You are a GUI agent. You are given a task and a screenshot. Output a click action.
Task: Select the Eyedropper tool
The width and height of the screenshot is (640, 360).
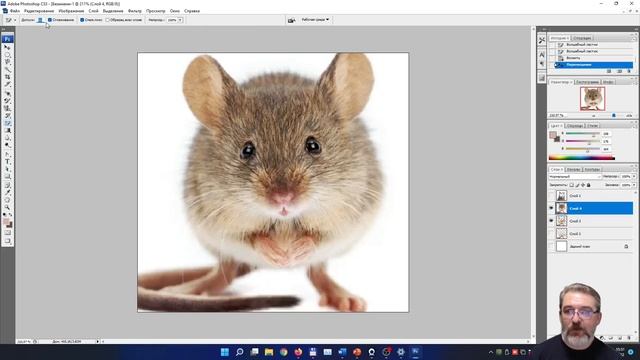pos(7,192)
